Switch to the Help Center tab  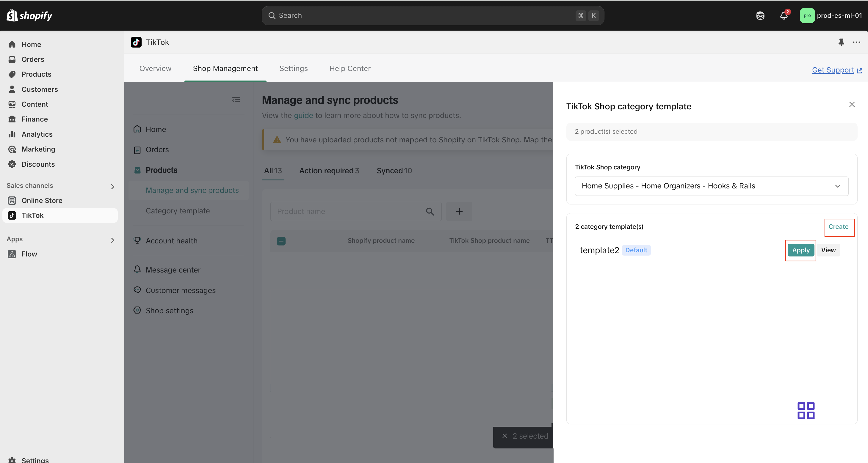tap(350, 68)
